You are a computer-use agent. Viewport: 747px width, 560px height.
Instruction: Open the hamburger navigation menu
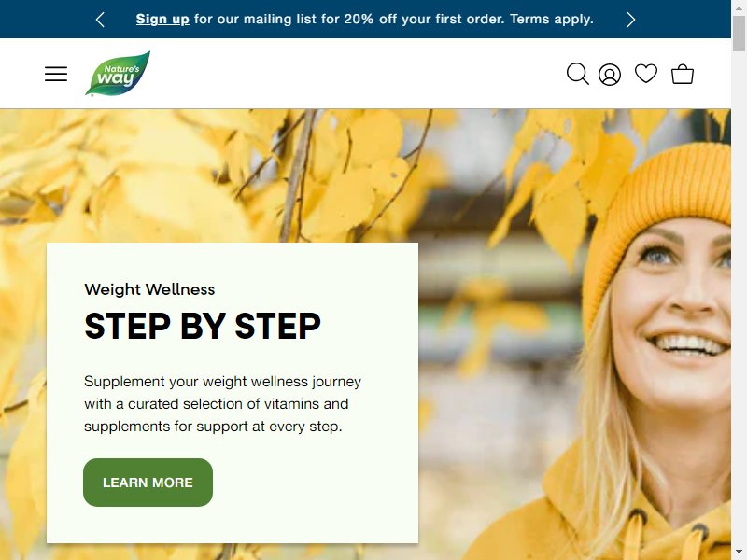pos(56,74)
